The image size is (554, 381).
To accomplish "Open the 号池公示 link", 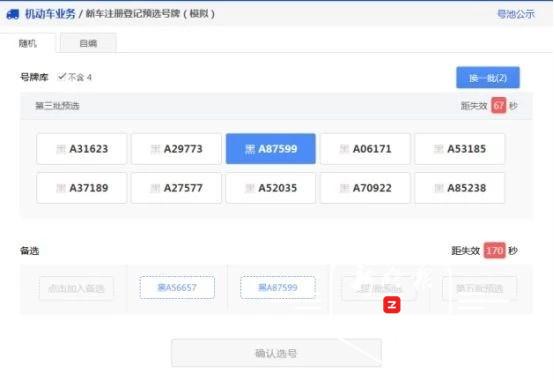I will (x=515, y=14).
